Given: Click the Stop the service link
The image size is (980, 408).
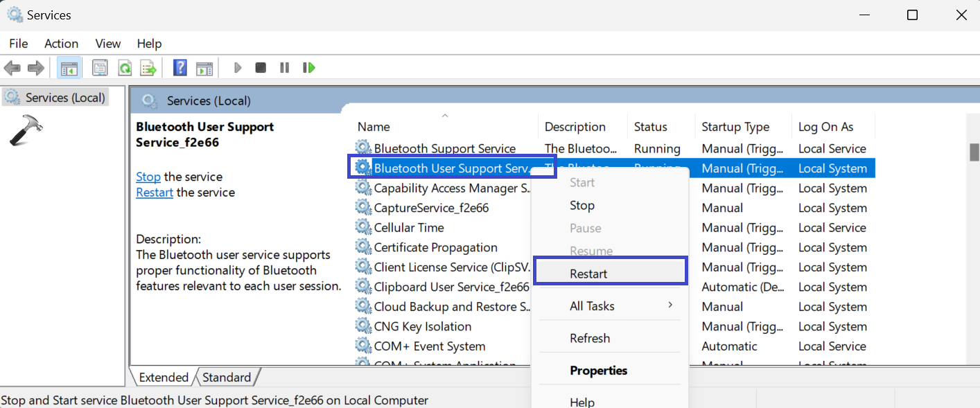Looking at the screenshot, I should click(x=148, y=177).
